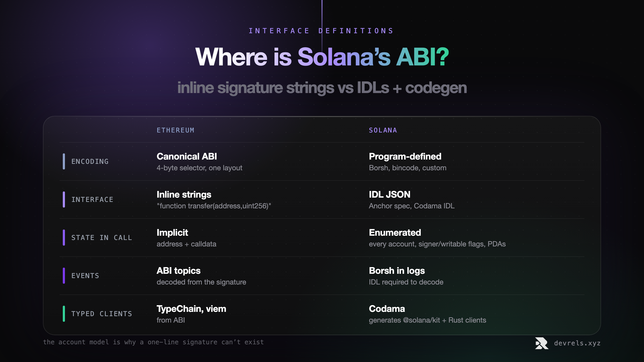Click the 'Canonical ABI' cell
This screenshot has height=362, width=644.
pyautogui.click(x=187, y=156)
